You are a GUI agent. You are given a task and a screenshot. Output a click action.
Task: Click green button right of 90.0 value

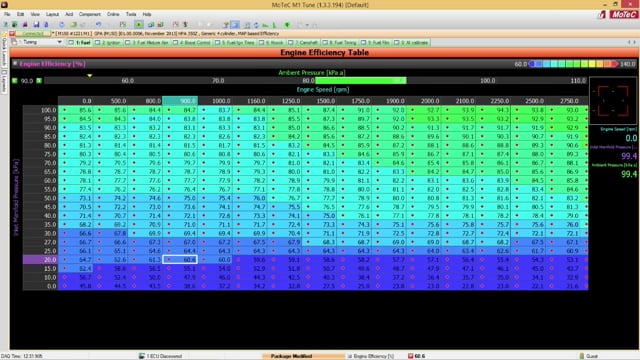39,81
